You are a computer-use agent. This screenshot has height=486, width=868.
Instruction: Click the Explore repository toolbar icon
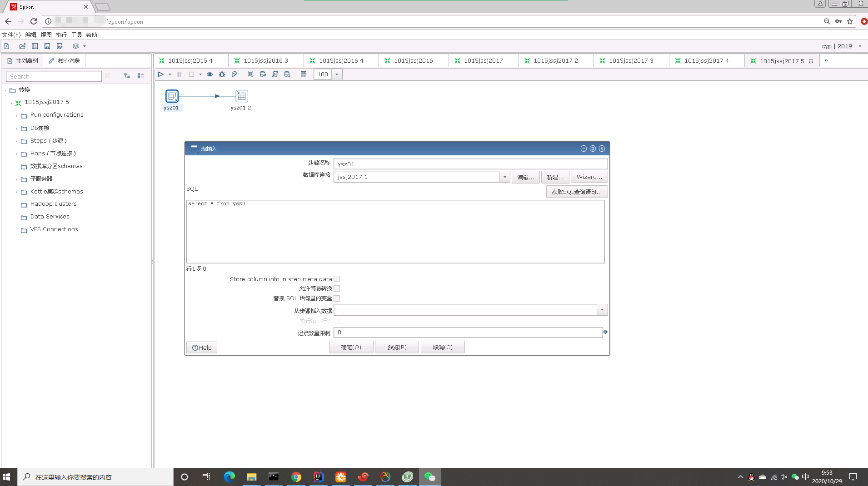tap(35, 46)
